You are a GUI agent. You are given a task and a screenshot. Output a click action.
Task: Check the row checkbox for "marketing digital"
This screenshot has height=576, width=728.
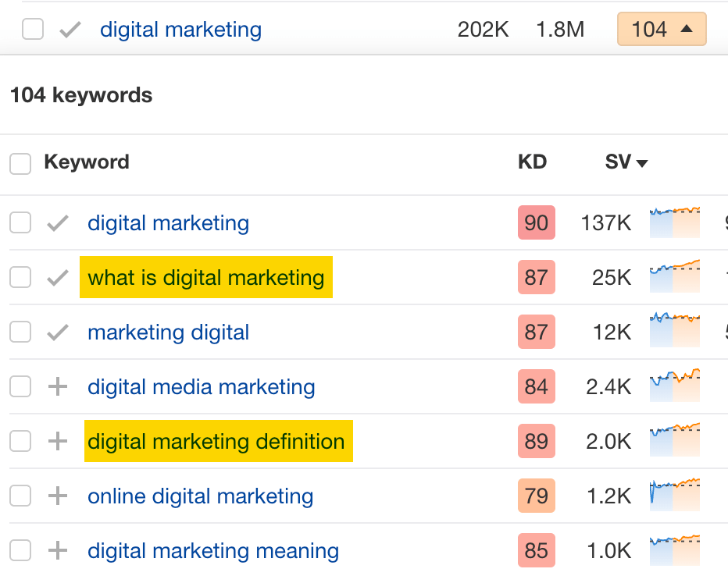pos(20,332)
